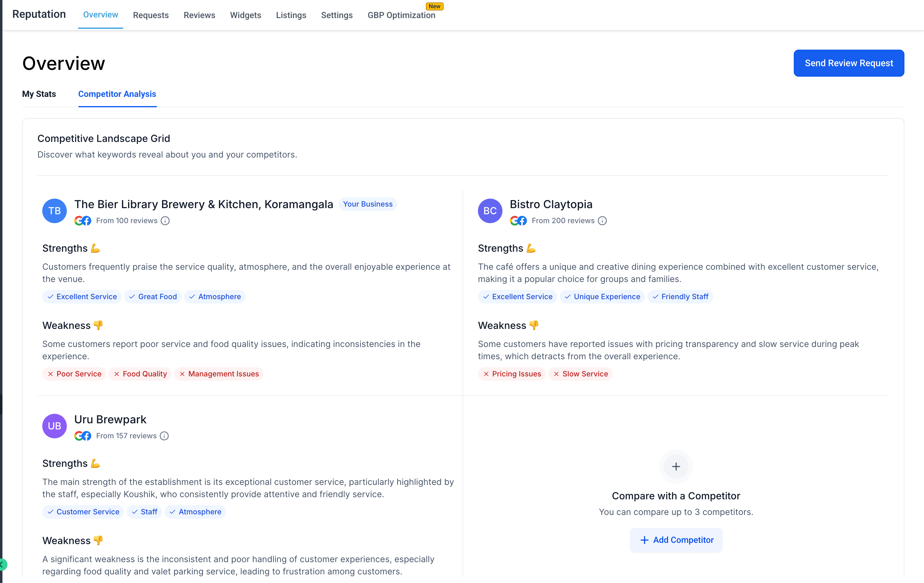This screenshot has width=924, height=583.
Task: Go to the Reviews tab
Action: coord(199,15)
